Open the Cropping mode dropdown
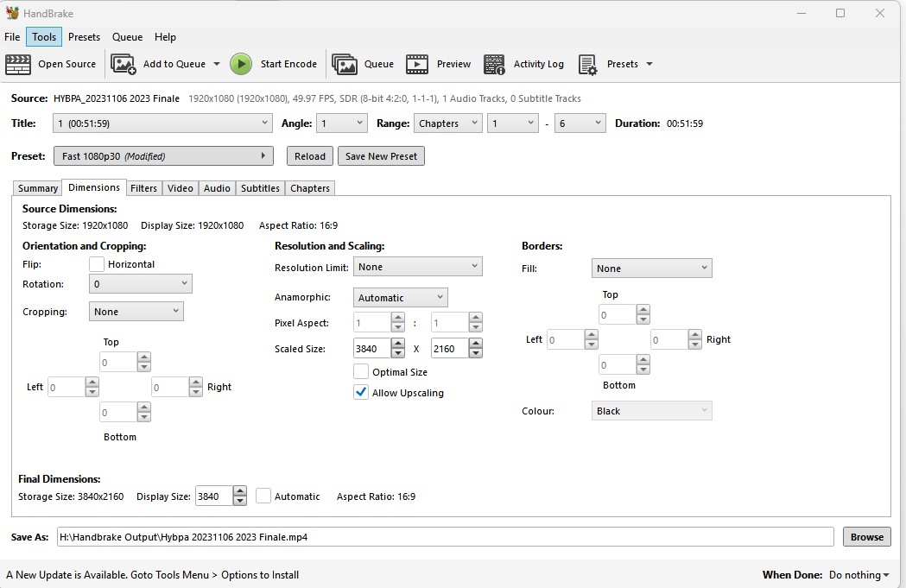 [x=136, y=312]
